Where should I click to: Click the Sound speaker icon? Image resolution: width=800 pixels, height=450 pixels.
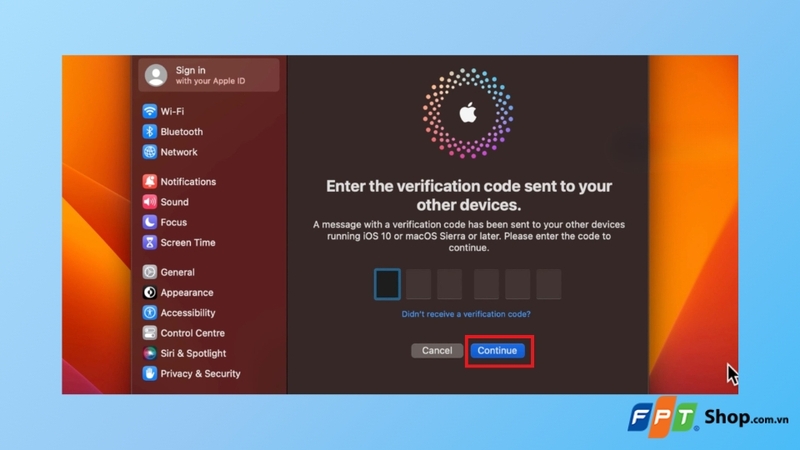(149, 202)
